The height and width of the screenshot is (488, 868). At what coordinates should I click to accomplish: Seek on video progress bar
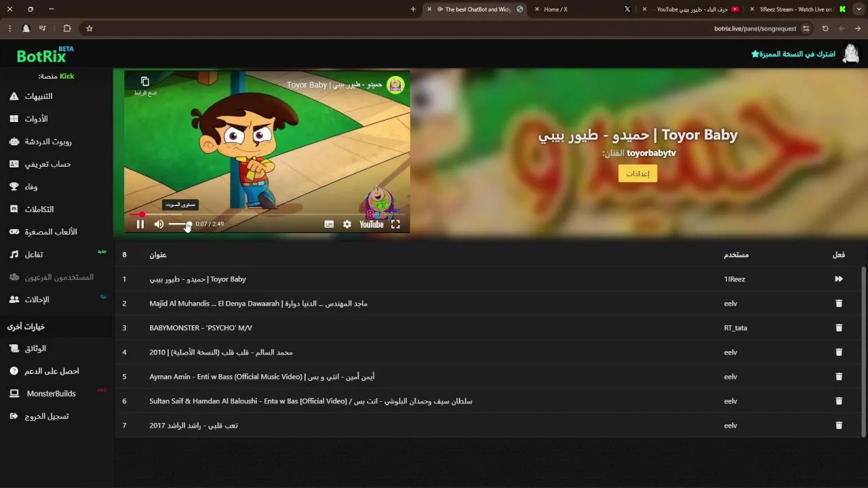[267, 214]
